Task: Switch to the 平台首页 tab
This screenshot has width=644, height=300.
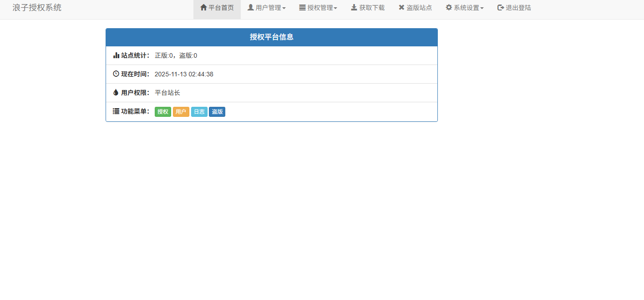Action: point(217,7)
